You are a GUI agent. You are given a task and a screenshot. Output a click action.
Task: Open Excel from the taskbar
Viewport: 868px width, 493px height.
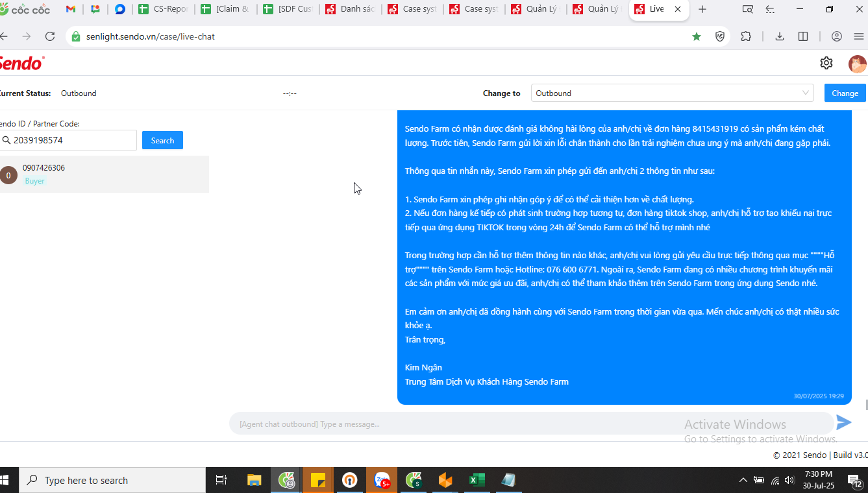[x=477, y=480]
